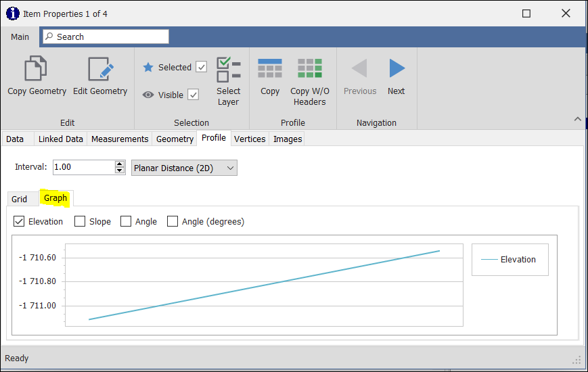
Task: Click the Copy Geometry icon
Action: (37, 70)
